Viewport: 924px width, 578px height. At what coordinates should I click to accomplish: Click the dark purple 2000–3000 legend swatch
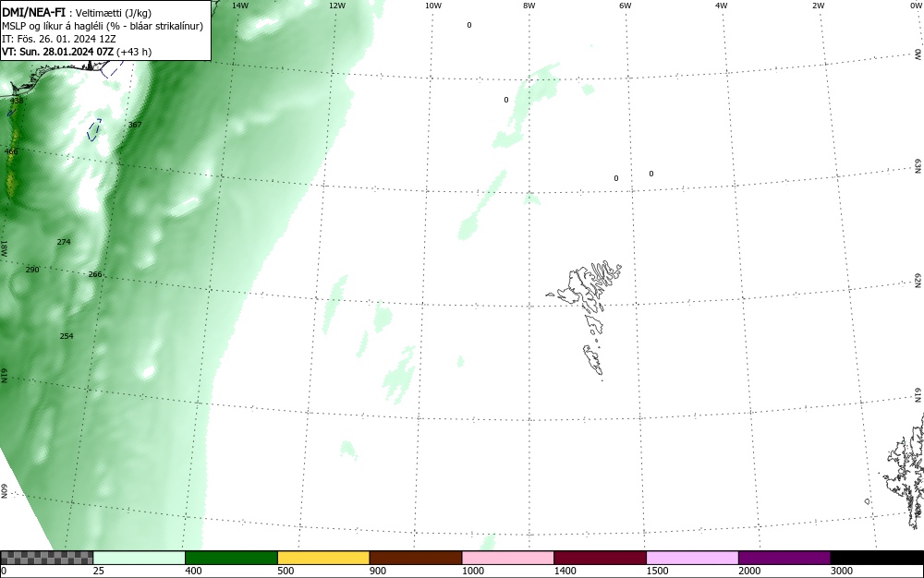pos(784,558)
